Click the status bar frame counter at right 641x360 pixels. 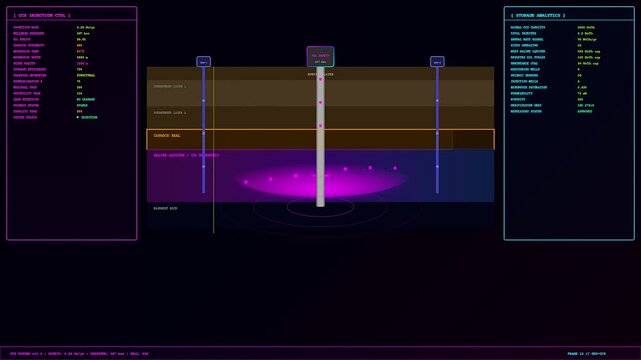(x=586, y=354)
